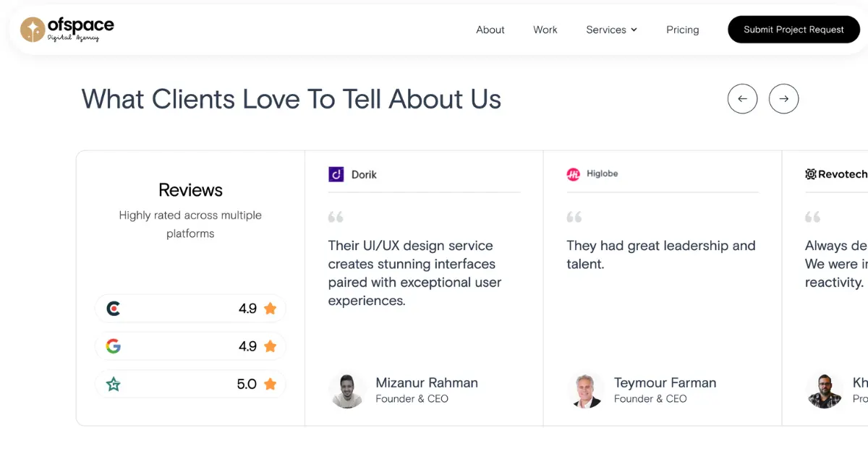Image resolution: width=868 pixels, height=454 pixels.
Task: Click the Ofspace Digital Agency logo
Action: click(67, 28)
